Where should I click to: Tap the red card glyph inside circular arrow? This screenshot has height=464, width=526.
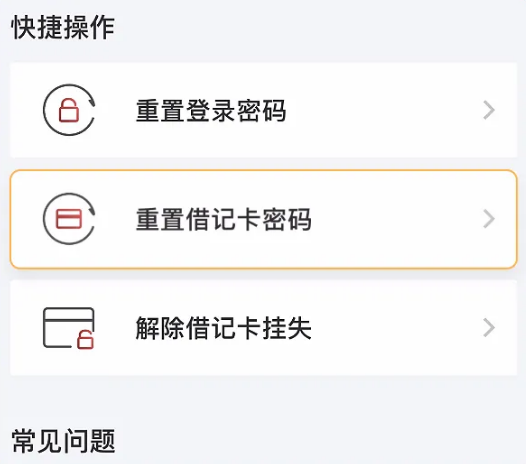tap(69, 219)
